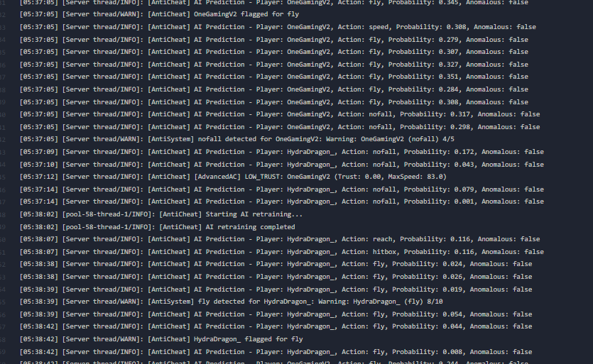Select the HydraDragon_ fly line with Probability 0.024

[x=276, y=264]
